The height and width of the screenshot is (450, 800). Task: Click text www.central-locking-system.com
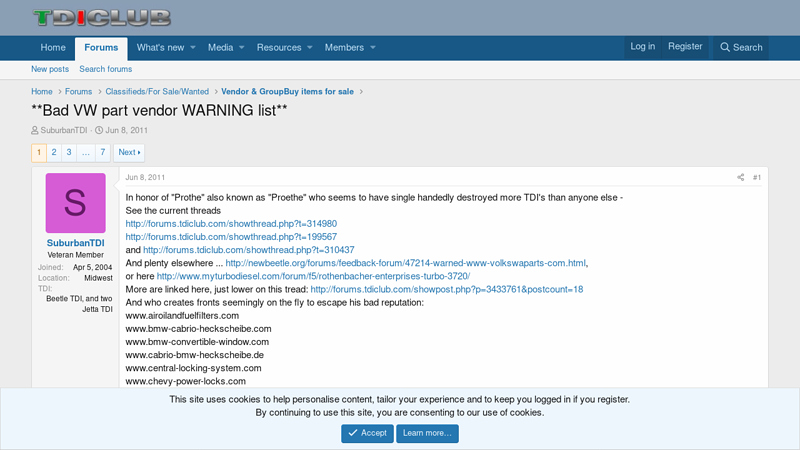(x=193, y=368)
